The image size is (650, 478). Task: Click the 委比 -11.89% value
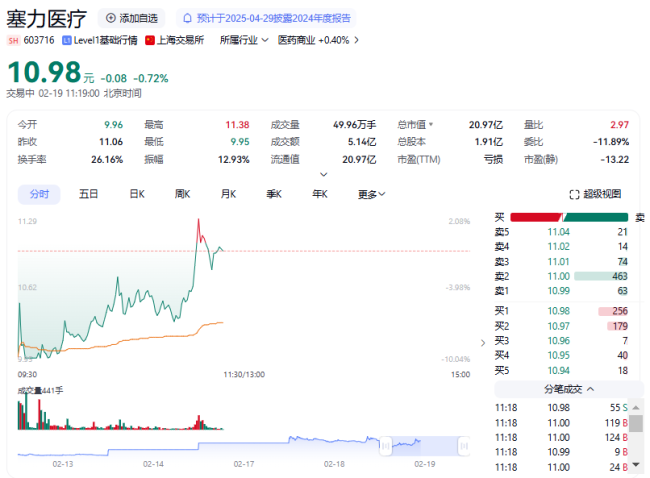click(x=611, y=142)
